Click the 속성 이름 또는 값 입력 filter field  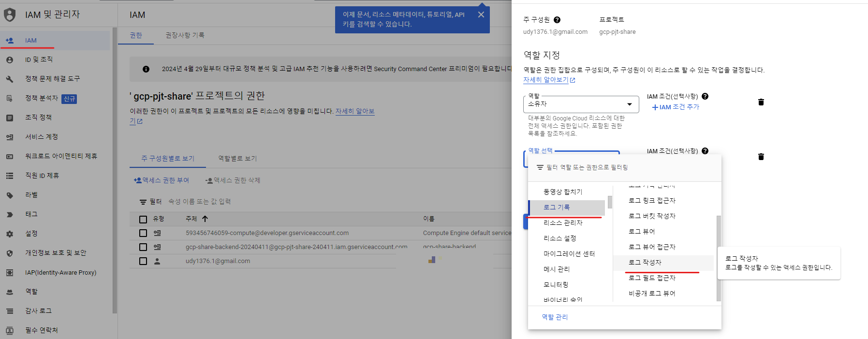199,202
